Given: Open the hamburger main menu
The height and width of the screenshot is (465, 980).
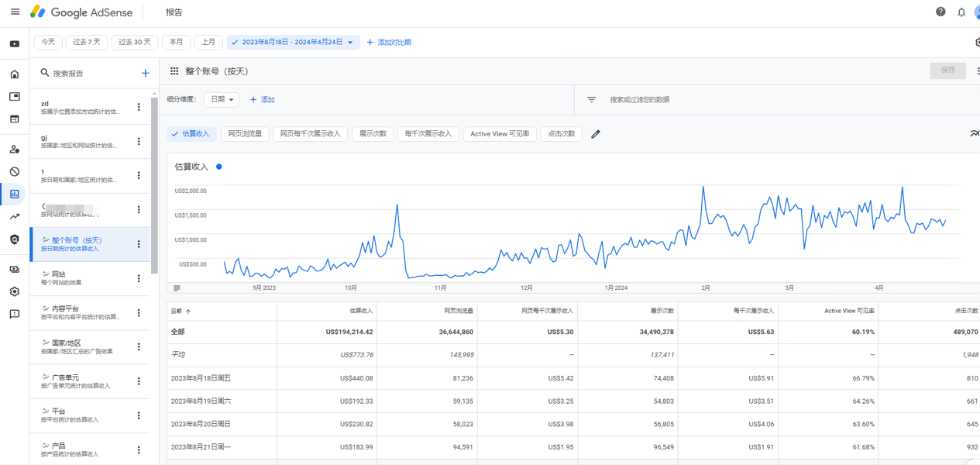Looking at the screenshot, I should coord(15,12).
